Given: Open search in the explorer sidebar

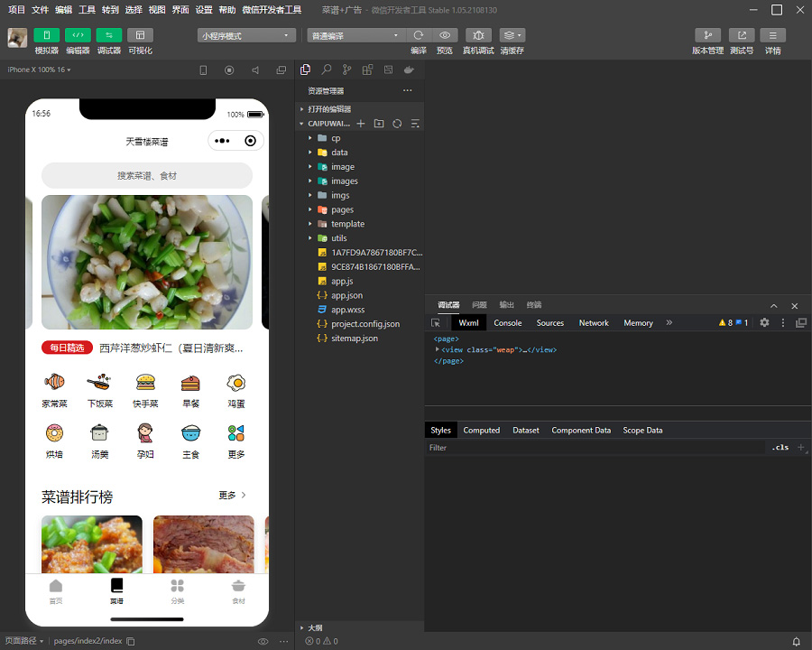Looking at the screenshot, I should [x=327, y=70].
